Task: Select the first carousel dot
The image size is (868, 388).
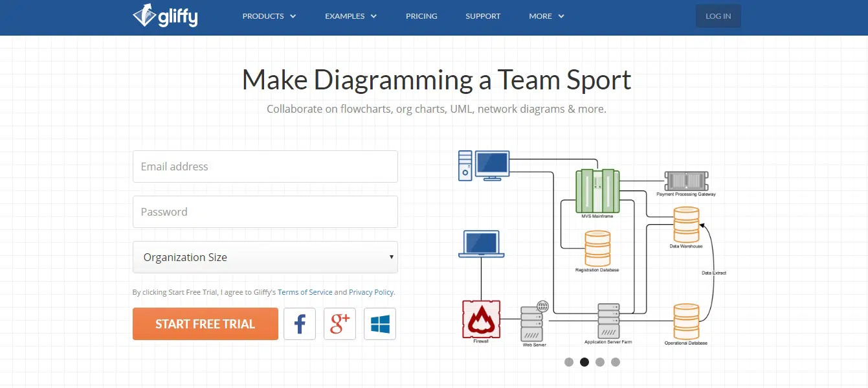Action: pos(569,362)
